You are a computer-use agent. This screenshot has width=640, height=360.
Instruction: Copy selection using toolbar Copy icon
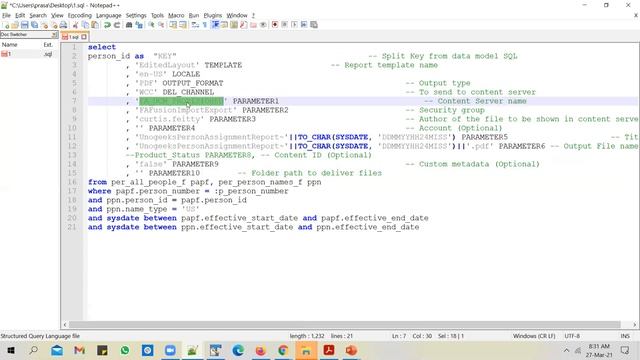tap(85, 25)
